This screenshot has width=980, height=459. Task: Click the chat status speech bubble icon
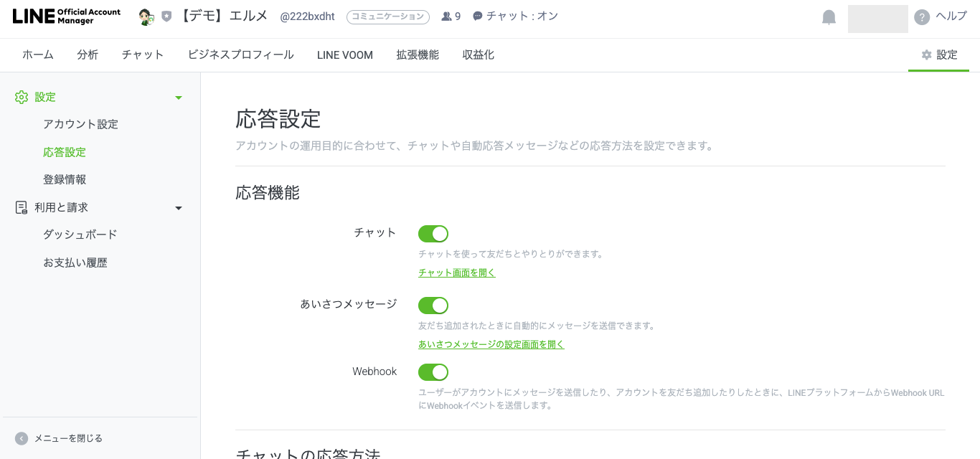pyautogui.click(x=478, y=16)
